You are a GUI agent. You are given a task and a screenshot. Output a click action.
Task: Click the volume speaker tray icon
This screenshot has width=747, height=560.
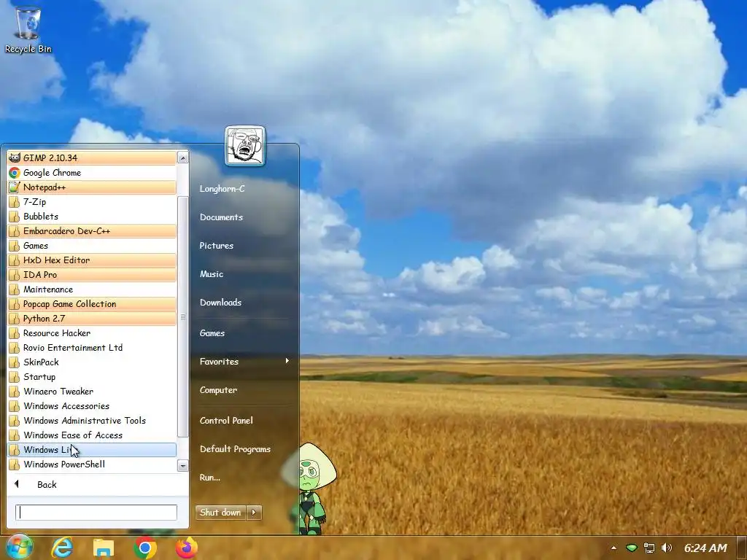point(667,548)
